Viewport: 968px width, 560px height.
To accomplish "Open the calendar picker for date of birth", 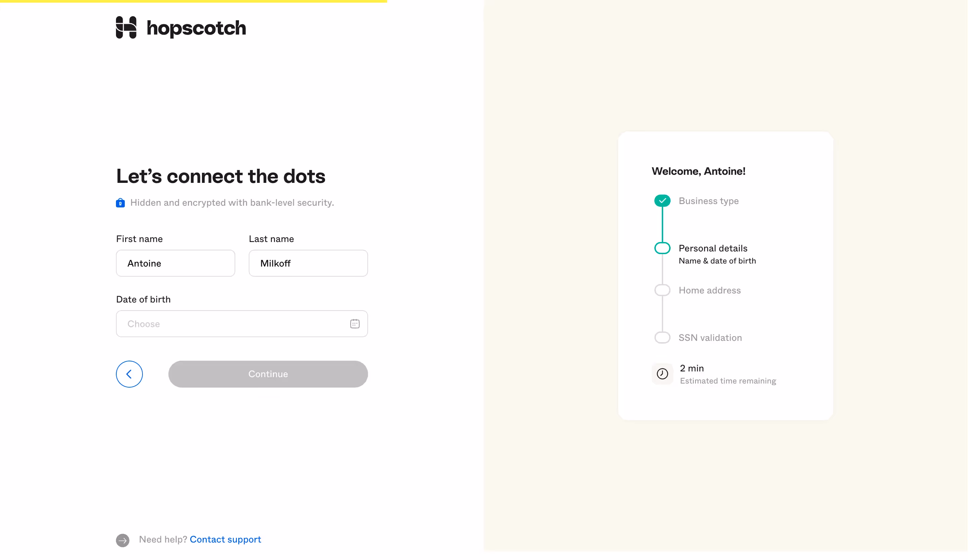I will 355,323.
